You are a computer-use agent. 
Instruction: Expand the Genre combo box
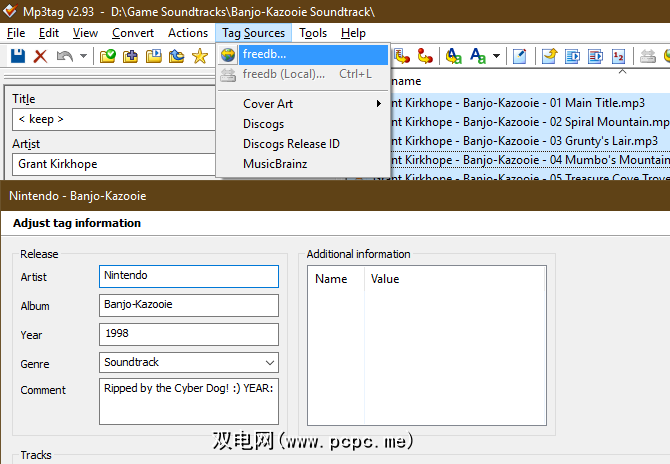pyautogui.click(x=270, y=362)
